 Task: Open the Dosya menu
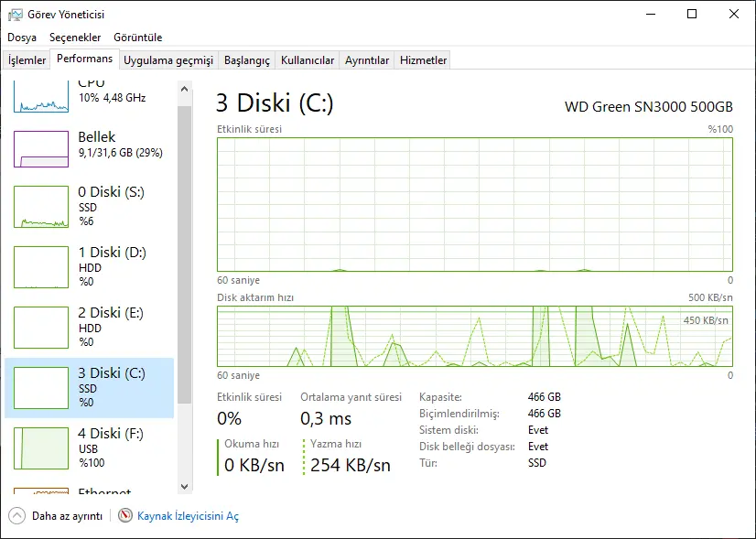[x=22, y=38]
